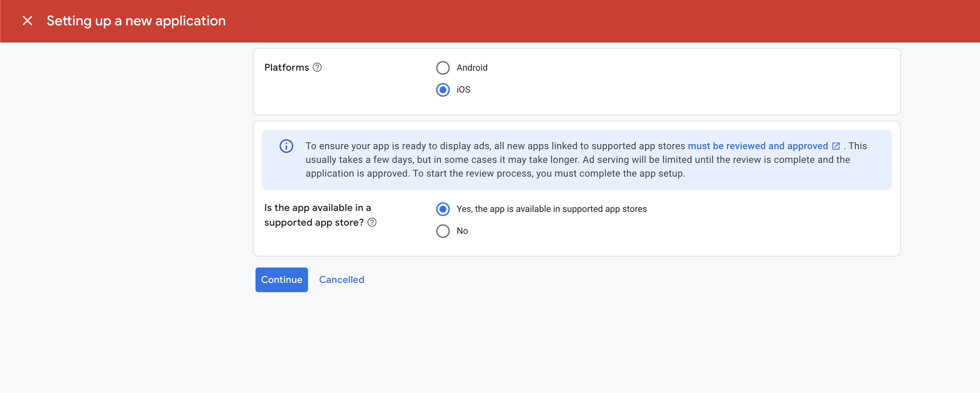This screenshot has height=393, width=980.
Task: Click the 'Android' label text
Action: coord(472,68)
